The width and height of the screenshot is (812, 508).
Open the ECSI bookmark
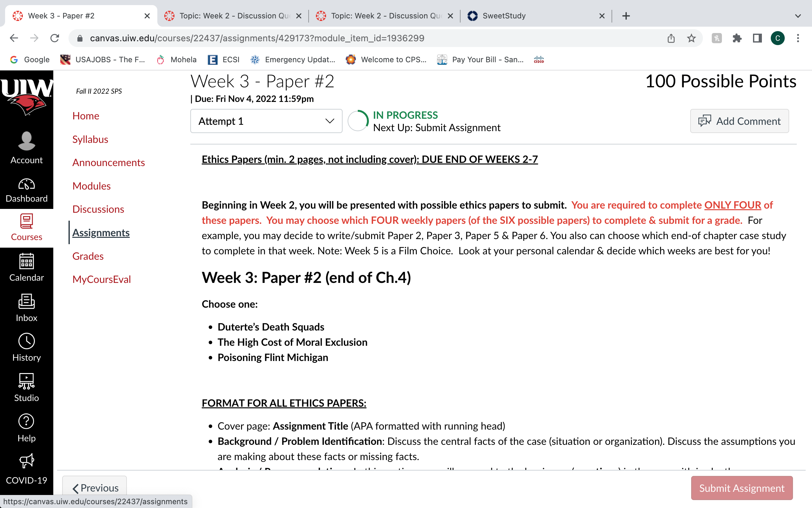(x=224, y=59)
